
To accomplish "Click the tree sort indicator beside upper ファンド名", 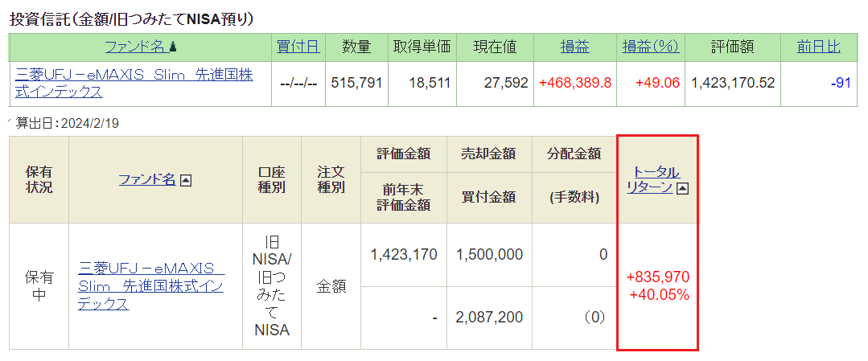I will point(173,47).
